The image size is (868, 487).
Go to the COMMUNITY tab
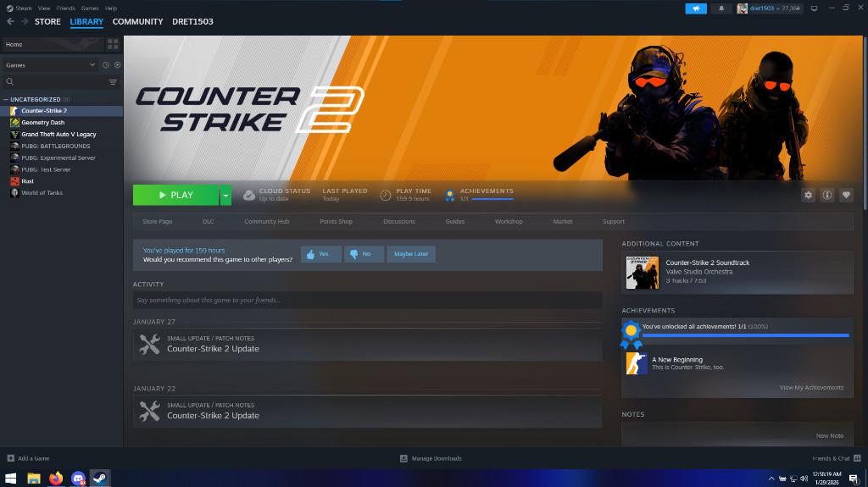(138, 21)
